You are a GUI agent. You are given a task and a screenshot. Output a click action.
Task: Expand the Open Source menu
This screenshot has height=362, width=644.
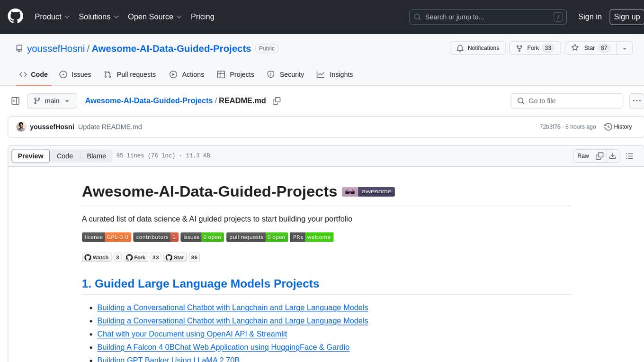click(155, 17)
